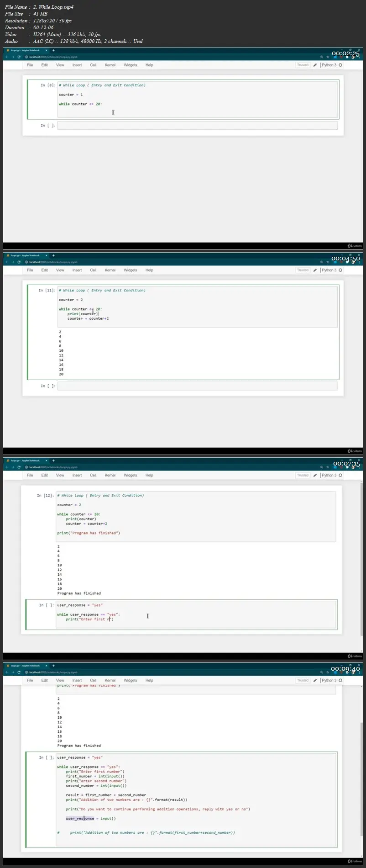The image size is (366, 868).
Task: Click browser zoom magnifier in 00:09:40 frame
Action: pyautogui.click(x=321, y=672)
